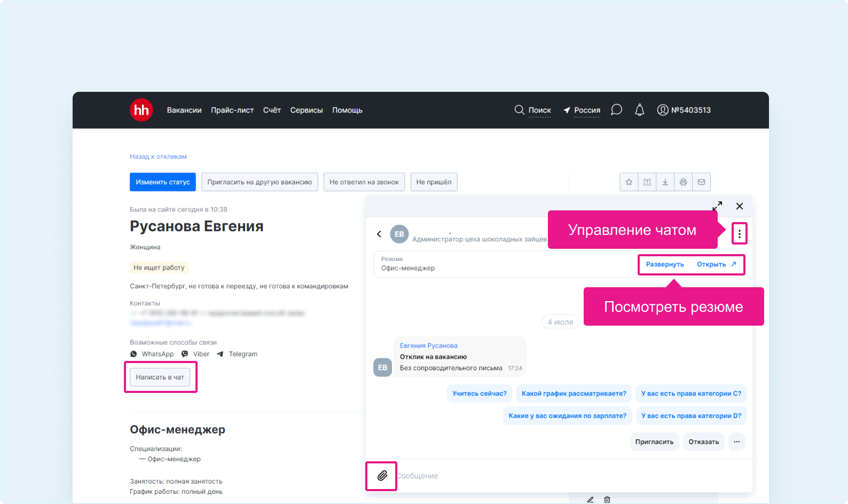The image size is (848, 504).
Task: Click the Viber icon in contact methods
Action: 185,354
